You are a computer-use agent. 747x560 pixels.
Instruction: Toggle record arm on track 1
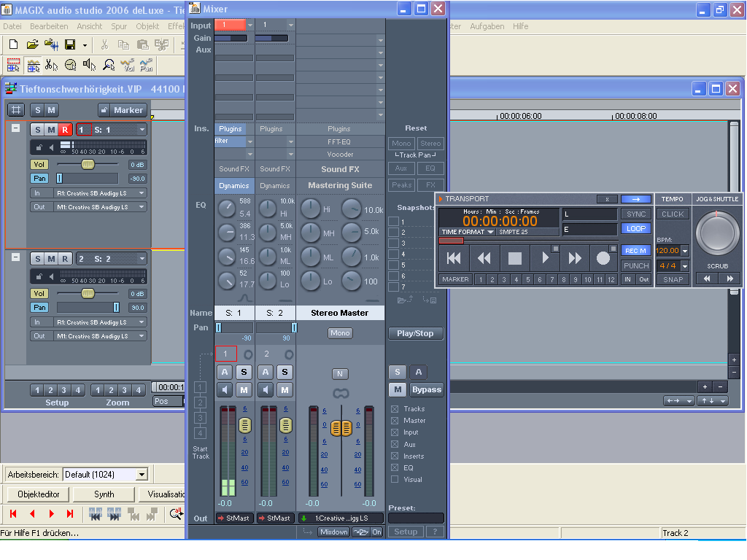[x=64, y=130]
